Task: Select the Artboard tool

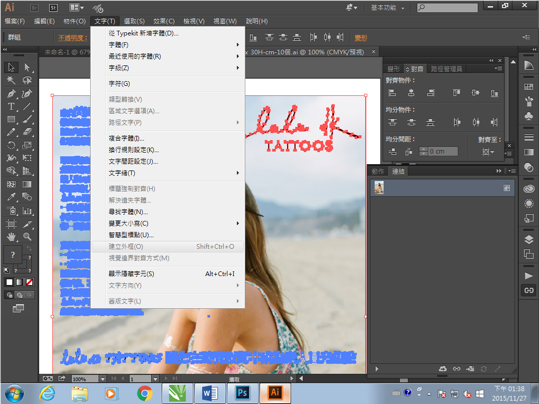Action: pyautogui.click(x=11, y=224)
